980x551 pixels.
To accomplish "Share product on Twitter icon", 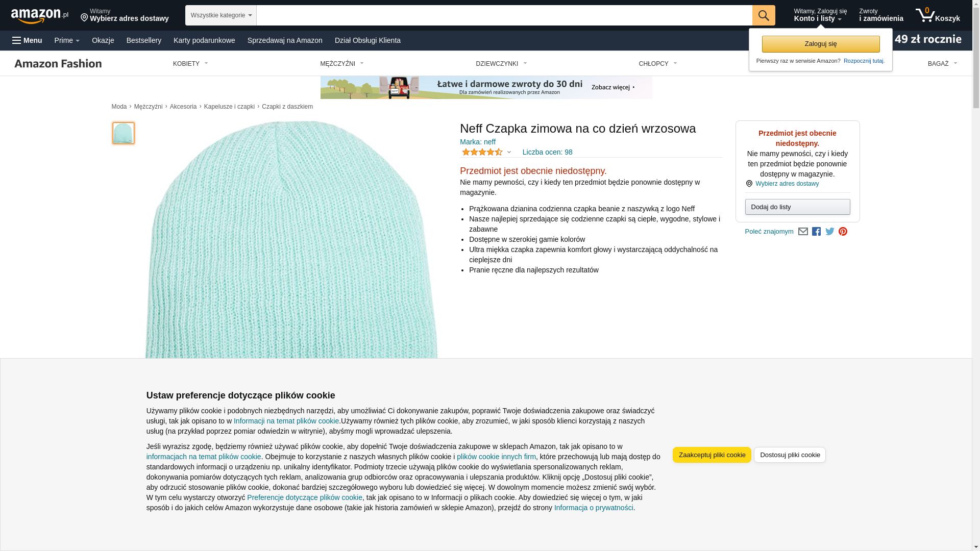I will 829,232.
